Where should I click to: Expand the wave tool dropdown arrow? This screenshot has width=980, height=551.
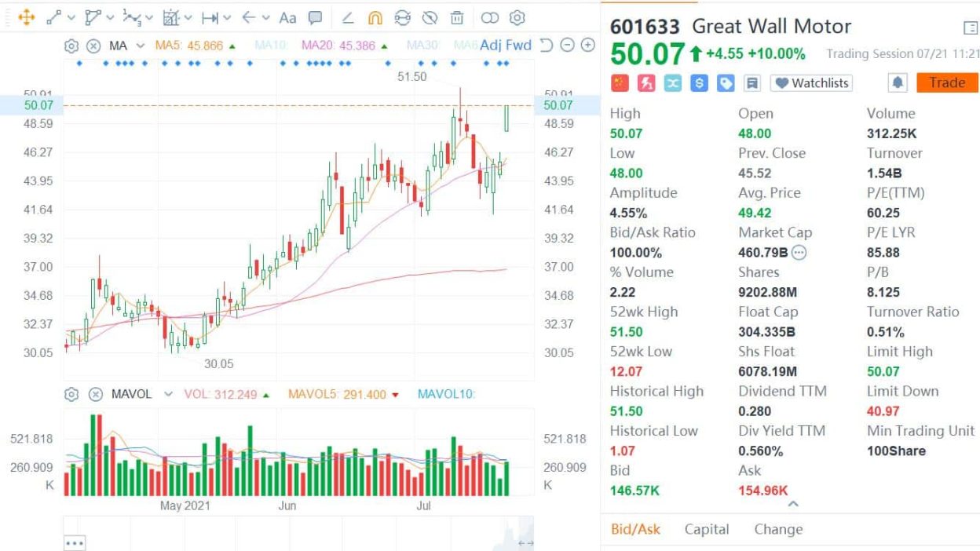[x=148, y=17]
